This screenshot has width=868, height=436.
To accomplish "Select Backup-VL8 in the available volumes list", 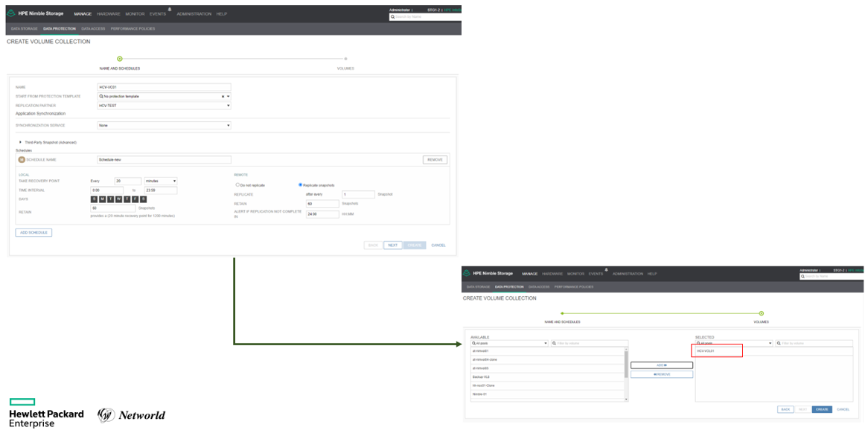I will (547, 376).
